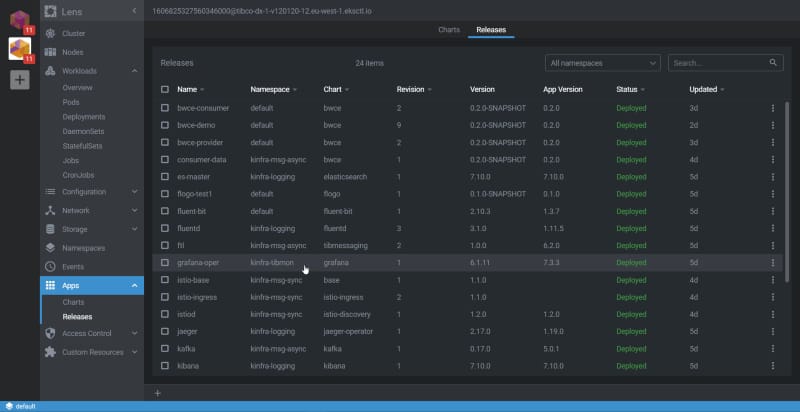Screen dimensions: 800x412
Task: Collapse the Workloads section
Action: click(134, 71)
